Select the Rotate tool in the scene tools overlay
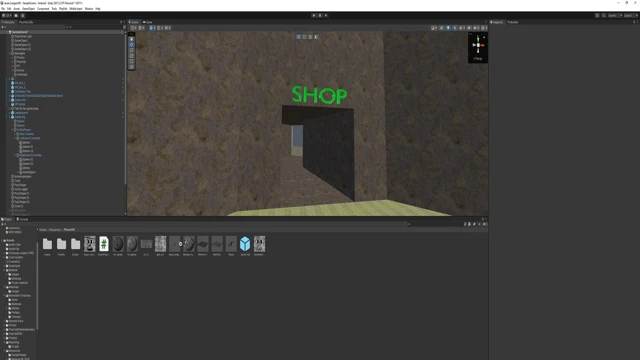Screen dimensions: 640x360 pos(131,50)
